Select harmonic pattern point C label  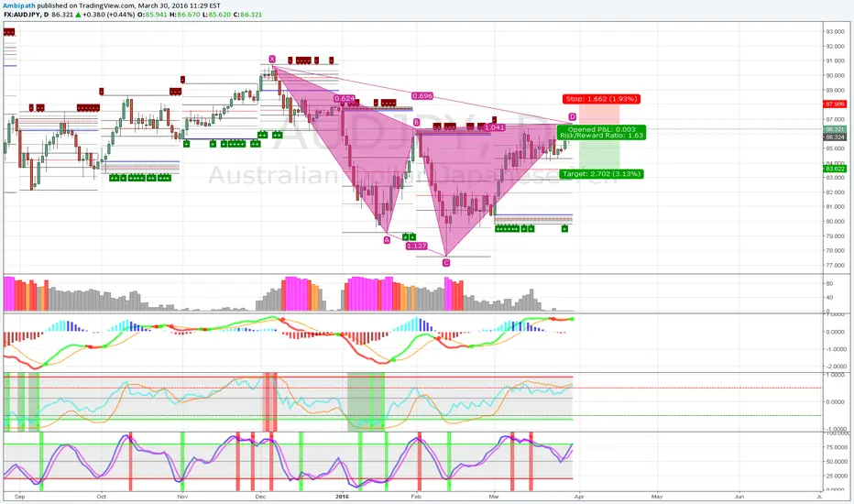coord(446,263)
